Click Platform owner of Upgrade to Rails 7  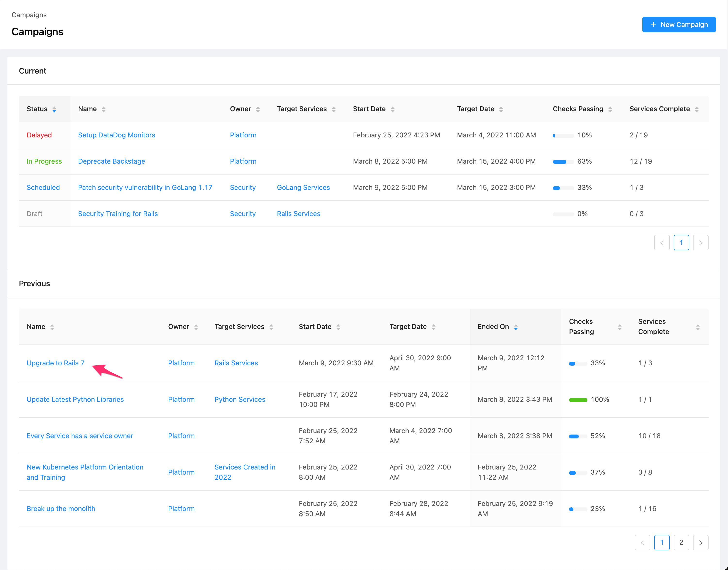181,363
